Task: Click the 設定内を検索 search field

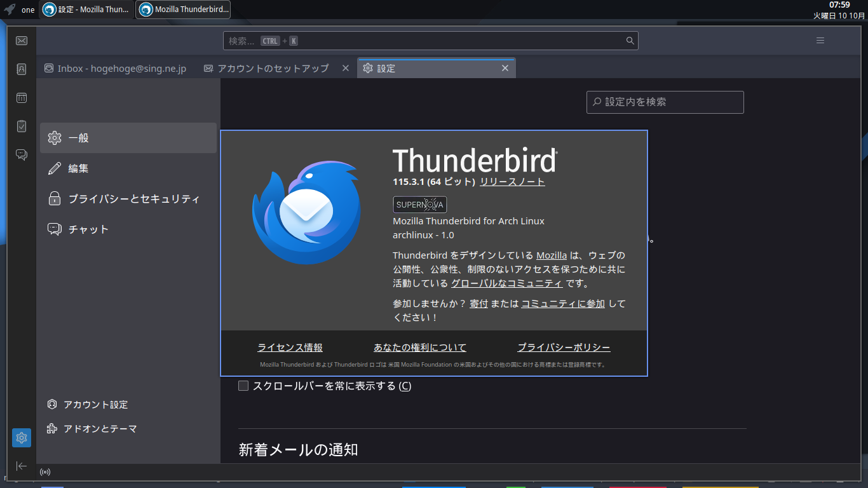Action: [x=665, y=102]
